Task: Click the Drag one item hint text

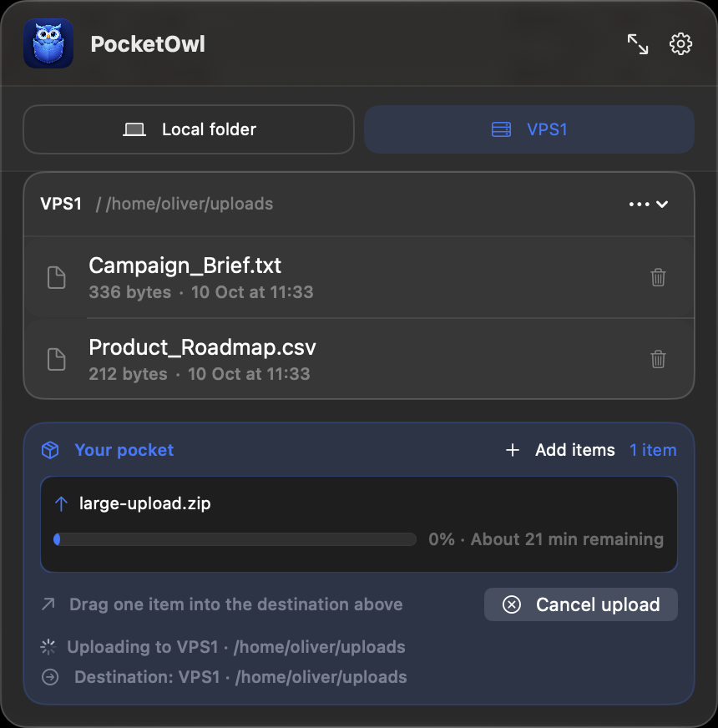Action: [x=236, y=604]
